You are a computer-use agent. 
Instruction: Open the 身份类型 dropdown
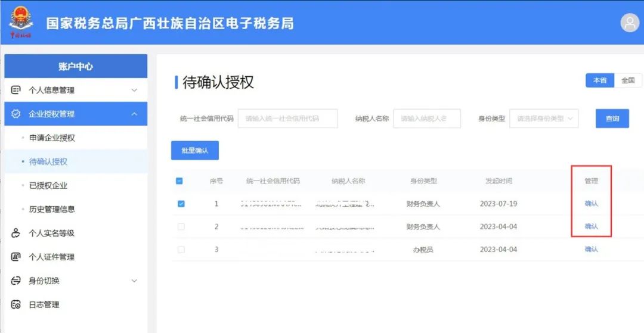coord(543,119)
